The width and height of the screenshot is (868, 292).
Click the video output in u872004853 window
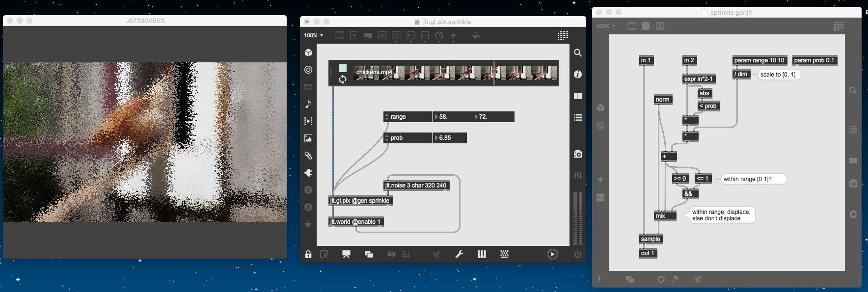pyautogui.click(x=145, y=142)
